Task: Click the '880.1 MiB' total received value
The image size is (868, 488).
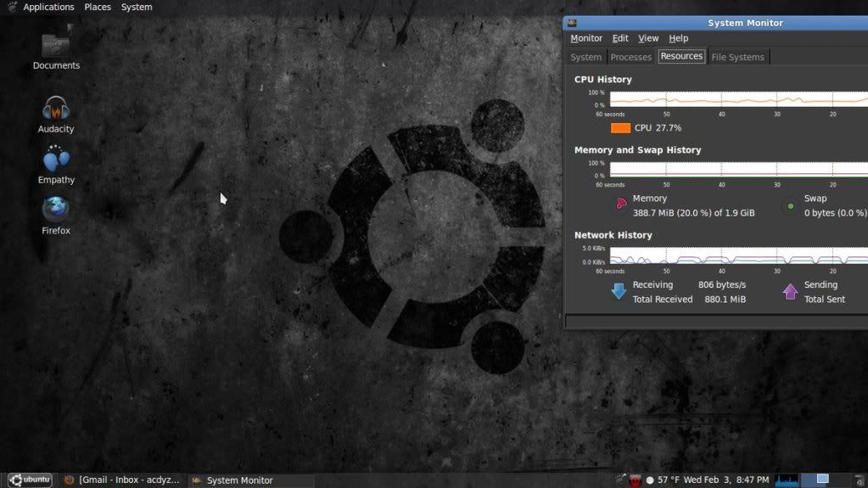Action: 725,299
